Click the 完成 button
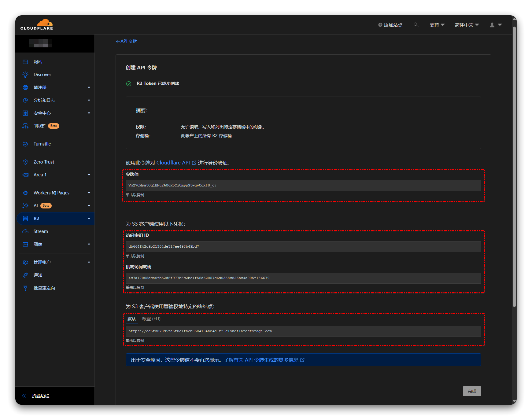532x420 pixels. pyautogui.click(x=472, y=391)
